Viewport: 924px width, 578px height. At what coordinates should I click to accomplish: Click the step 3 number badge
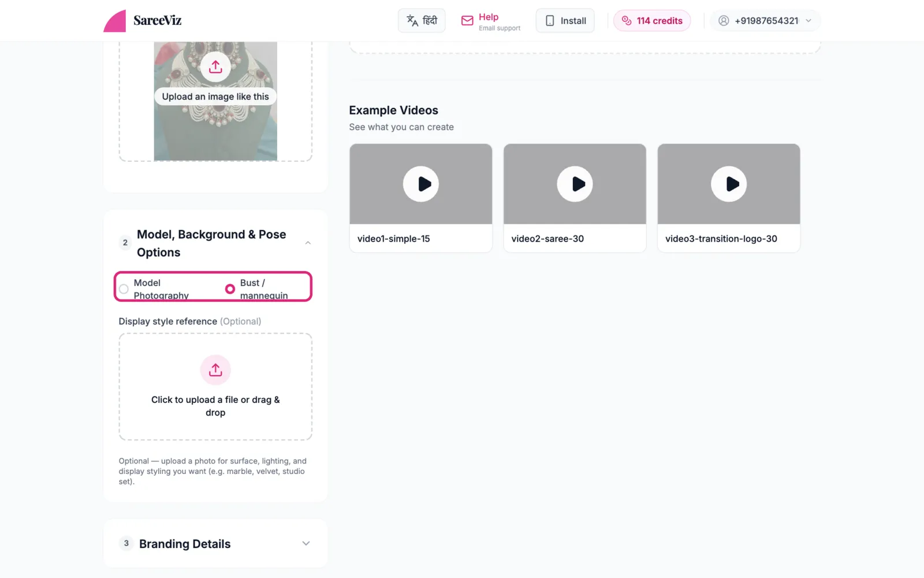(x=126, y=543)
